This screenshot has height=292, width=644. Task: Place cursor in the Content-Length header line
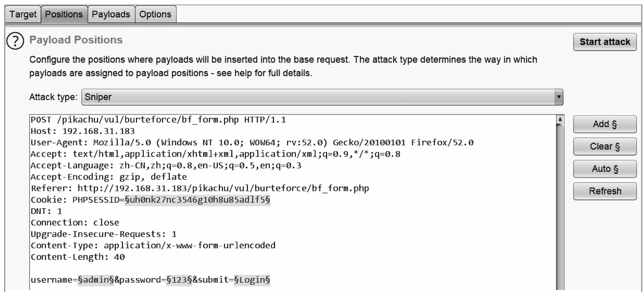(78, 257)
